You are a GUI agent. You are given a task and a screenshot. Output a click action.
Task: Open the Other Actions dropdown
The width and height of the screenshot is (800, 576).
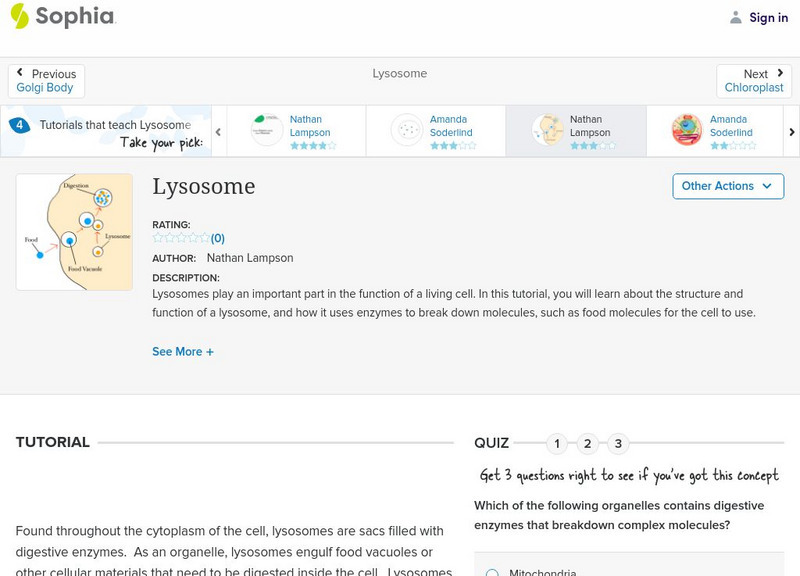[727, 186]
